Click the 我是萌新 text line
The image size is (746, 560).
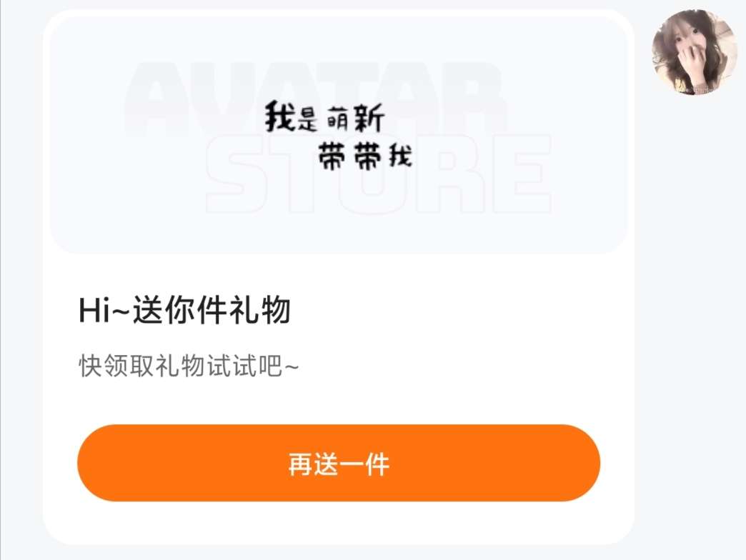[x=324, y=117]
